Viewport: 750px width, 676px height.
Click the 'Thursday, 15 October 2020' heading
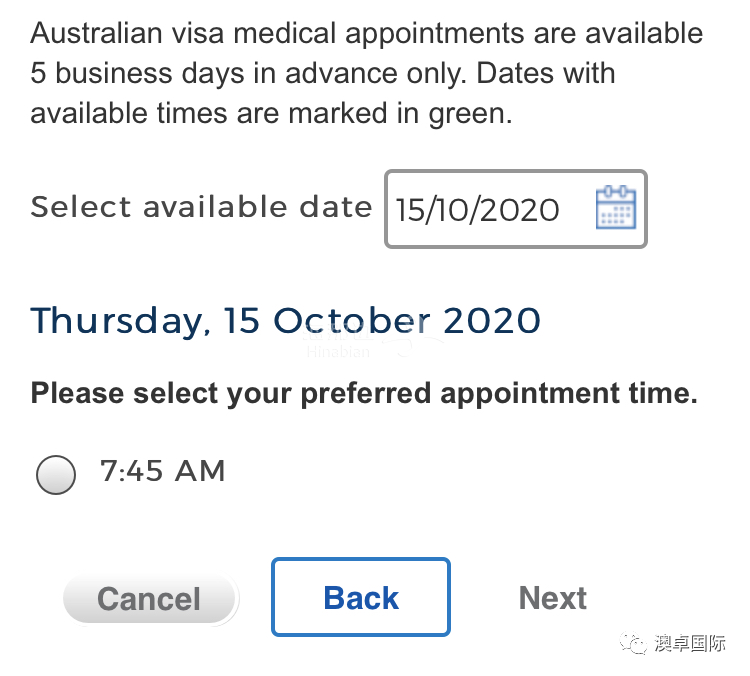pyautogui.click(x=286, y=320)
